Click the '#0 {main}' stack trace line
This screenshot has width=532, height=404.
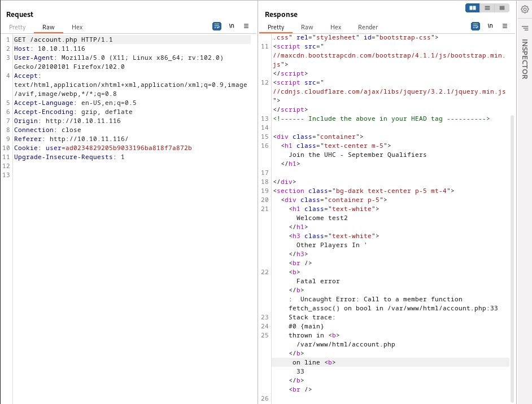coord(306,326)
